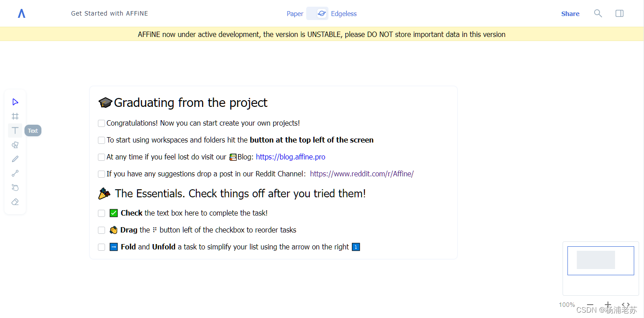The height and width of the screenshot is (318, 644).
Task: Check the 'To start using workspaces' checkbox
Action: 101,140
